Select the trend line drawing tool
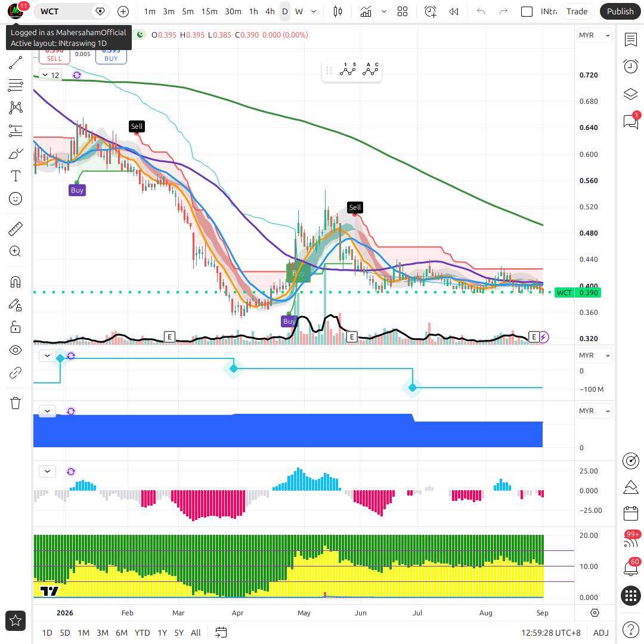 click(x=16, y=63)
